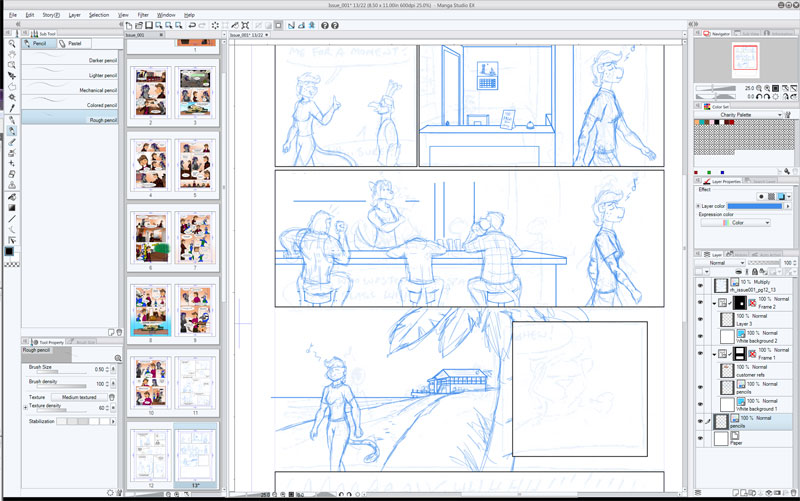Select the Lighter pencil sub tool
The image size is (800, 501).
coord(70,72)
